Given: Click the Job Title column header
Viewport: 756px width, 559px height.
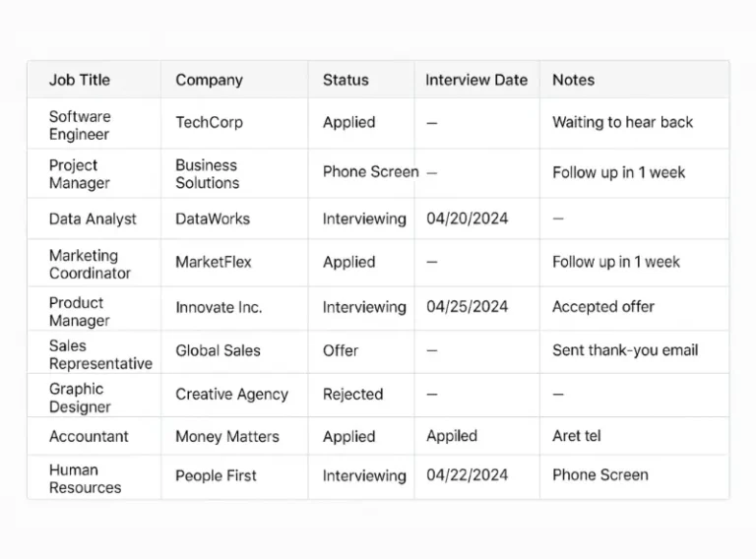Looking at the screenshot, I should pos(80,80).
